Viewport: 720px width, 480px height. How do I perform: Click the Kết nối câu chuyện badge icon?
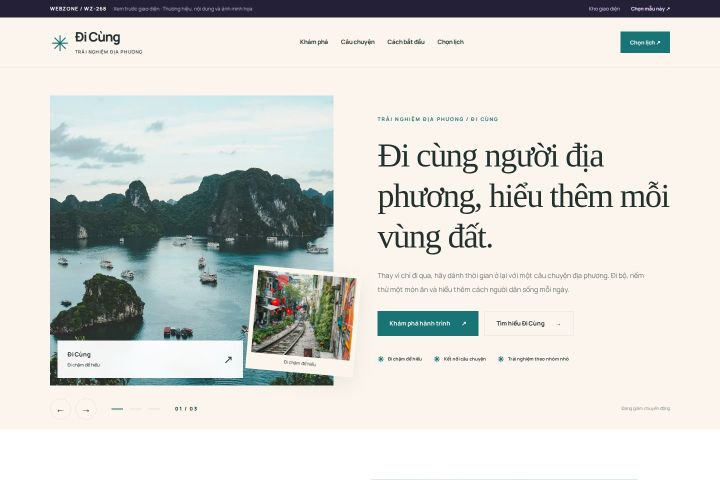coord(437,359)
